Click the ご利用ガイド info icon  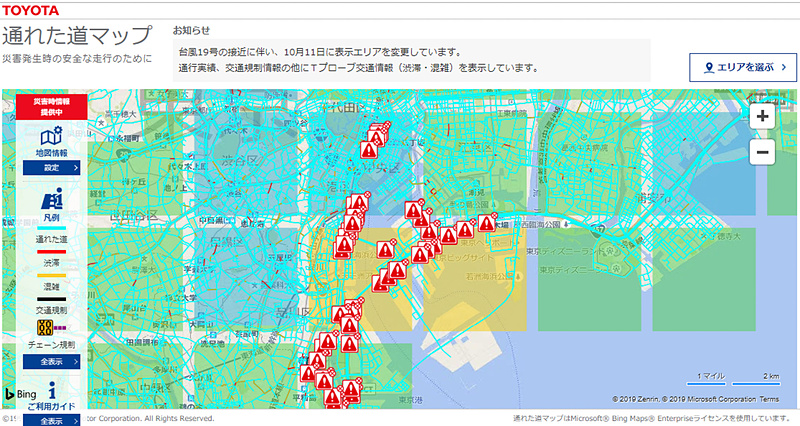[x=52, y=390]
